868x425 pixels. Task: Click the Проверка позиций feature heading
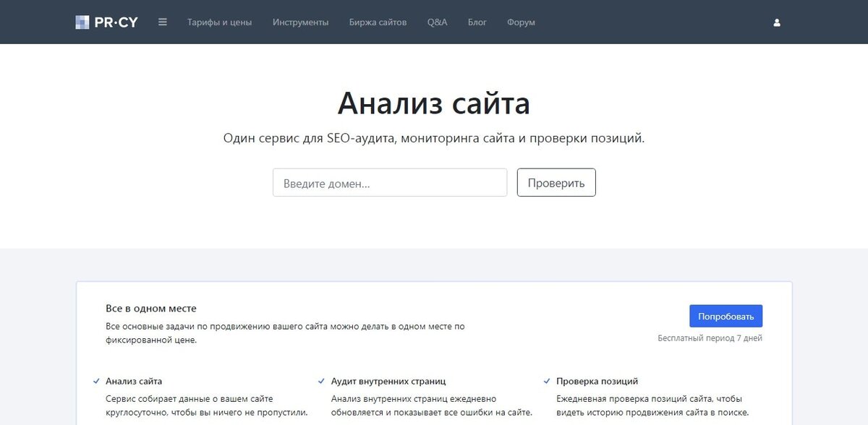point(597,381)
